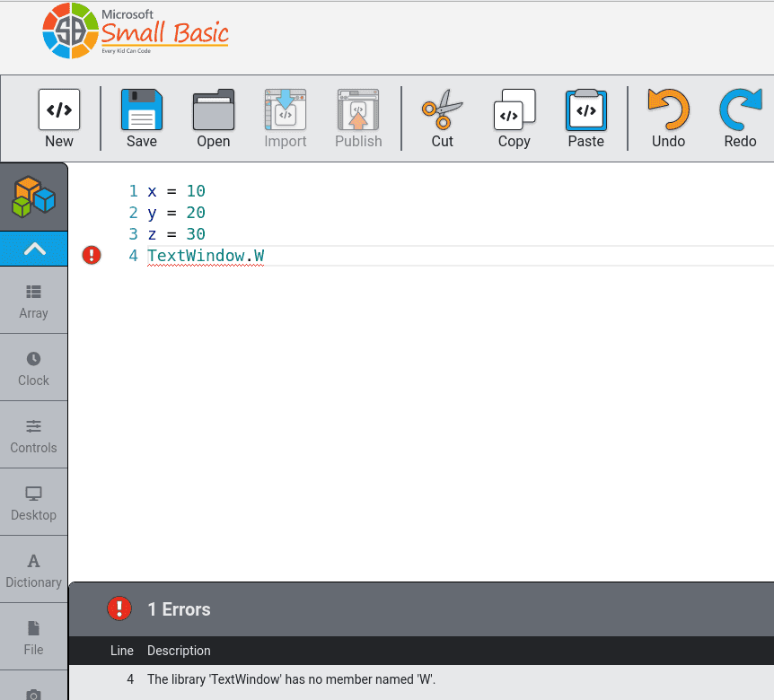Screen dimensions: 774x700
Task: Open the File library item
Action: (x=33, y=637)
